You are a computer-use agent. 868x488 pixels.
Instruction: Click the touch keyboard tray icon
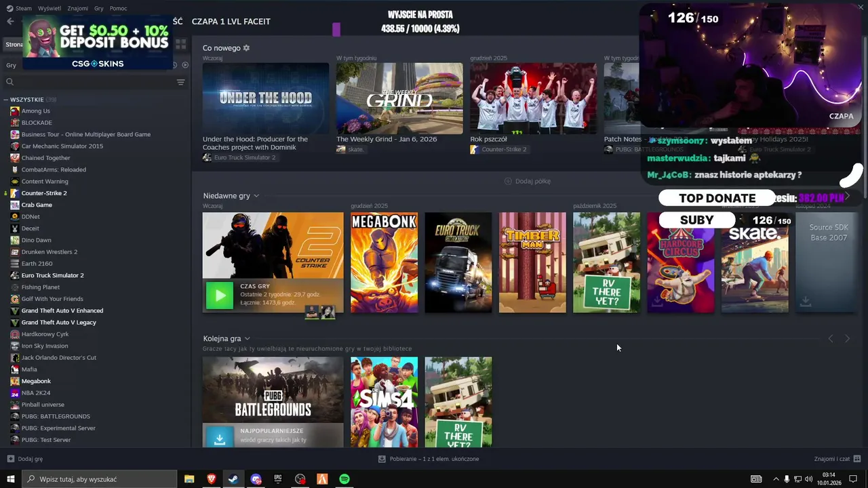coord(756,479)
